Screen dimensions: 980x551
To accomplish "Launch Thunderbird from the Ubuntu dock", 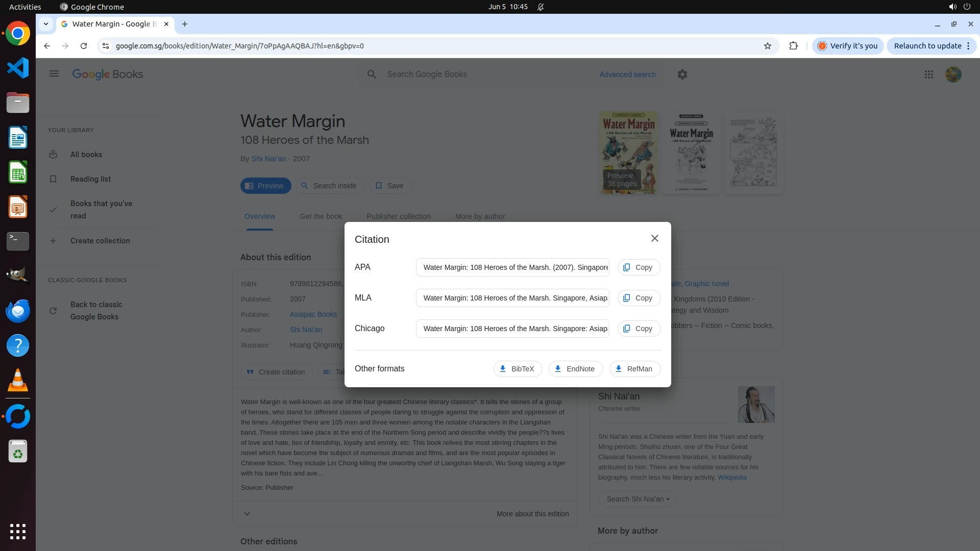I will (x=18, y=311).
